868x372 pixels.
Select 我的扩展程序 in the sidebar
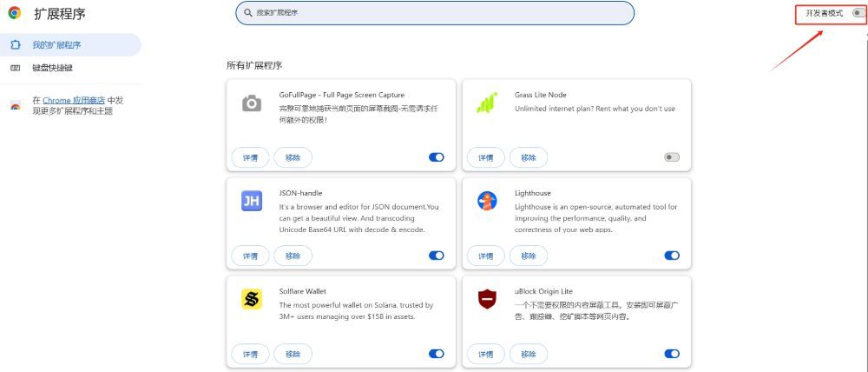tap(70, 45)
